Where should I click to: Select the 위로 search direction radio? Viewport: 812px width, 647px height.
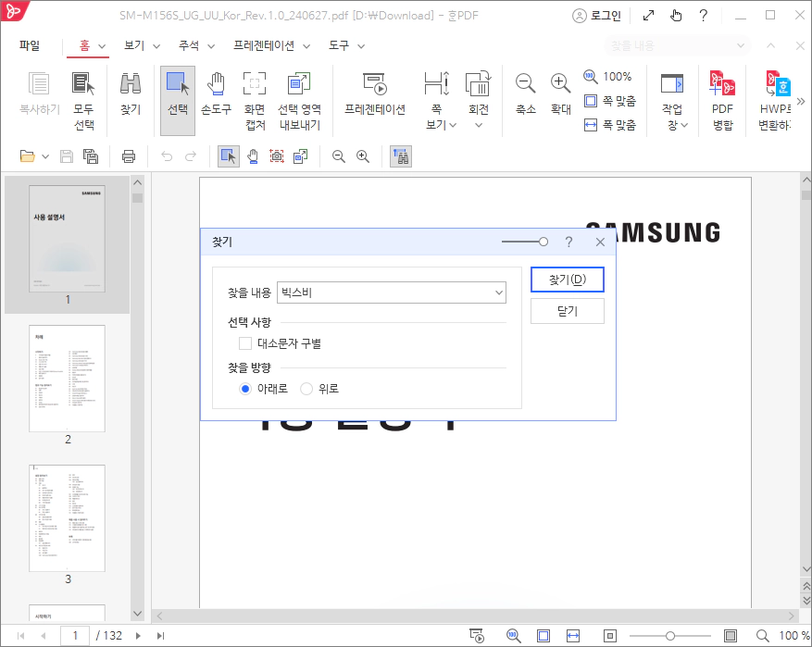click(306, 389)
